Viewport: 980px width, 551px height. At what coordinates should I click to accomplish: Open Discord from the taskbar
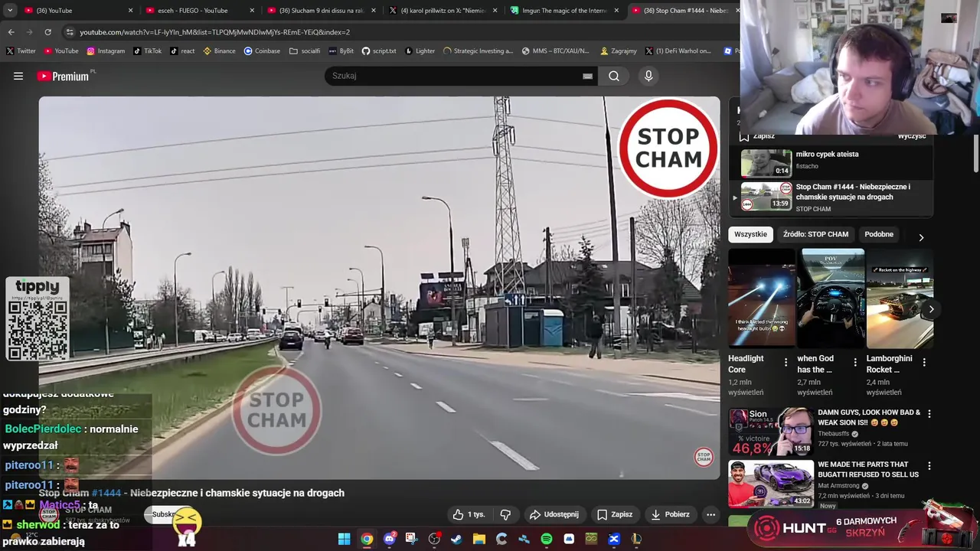[x=390, y=539]
